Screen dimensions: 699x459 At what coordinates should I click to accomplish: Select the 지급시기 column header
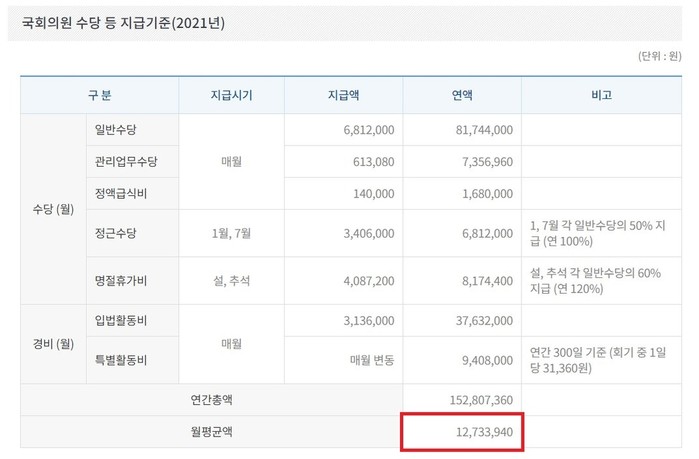(231, 96)
